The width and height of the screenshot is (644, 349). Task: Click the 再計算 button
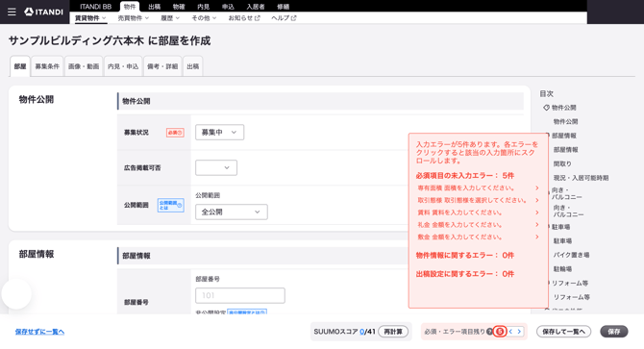393,332
